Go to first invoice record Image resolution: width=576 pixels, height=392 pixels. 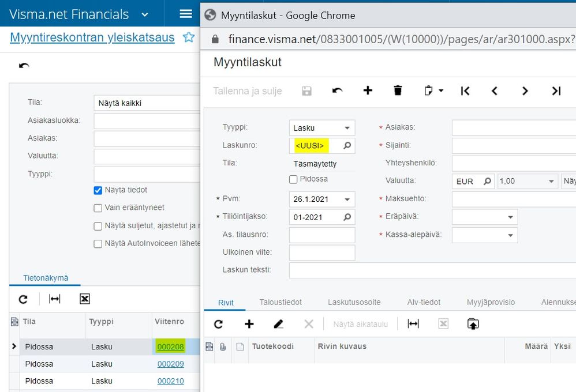click(465, 91)
